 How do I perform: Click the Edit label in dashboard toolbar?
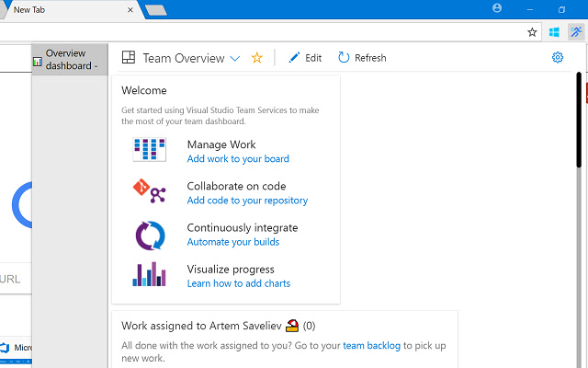click(313, 58)
